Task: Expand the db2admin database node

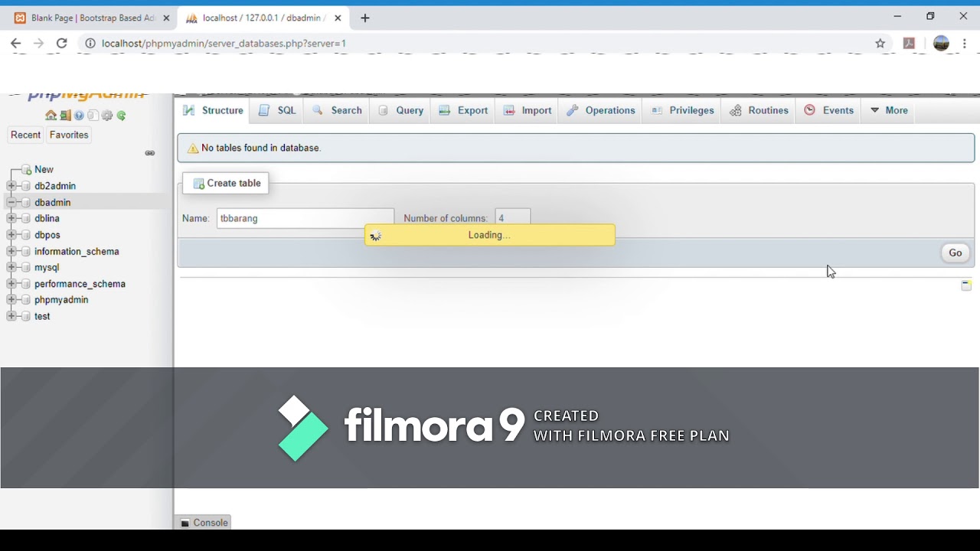Action: click(x=11, y=186)
